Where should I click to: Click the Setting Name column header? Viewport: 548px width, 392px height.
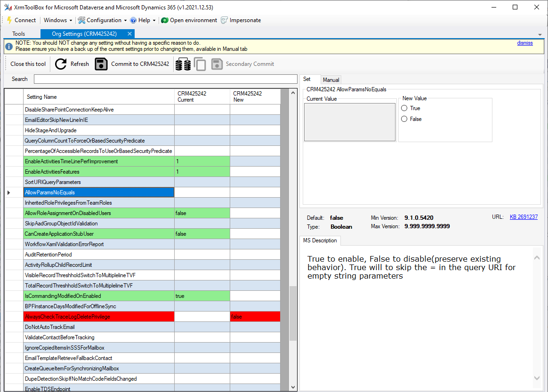99,97
